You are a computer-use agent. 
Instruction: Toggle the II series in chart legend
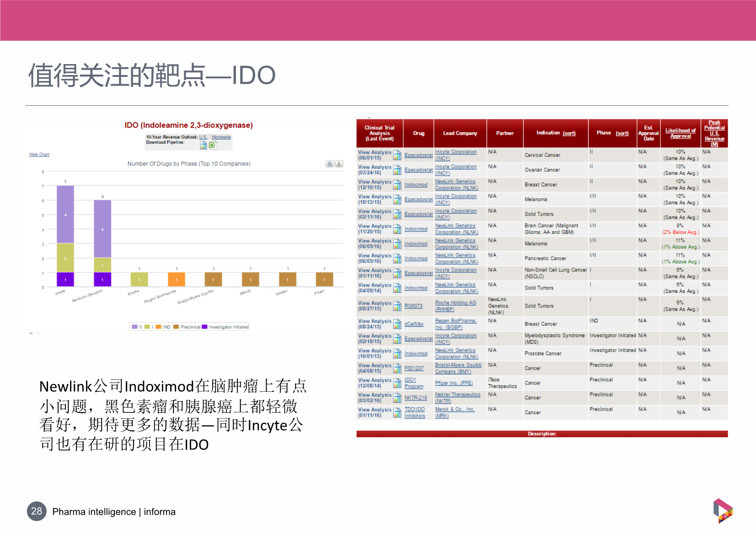coord(137,327)
